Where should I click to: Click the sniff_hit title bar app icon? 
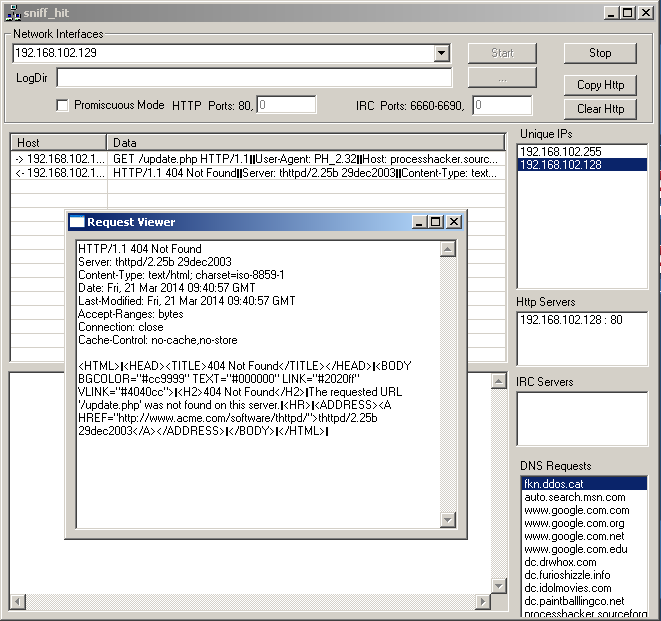[11, 11]
